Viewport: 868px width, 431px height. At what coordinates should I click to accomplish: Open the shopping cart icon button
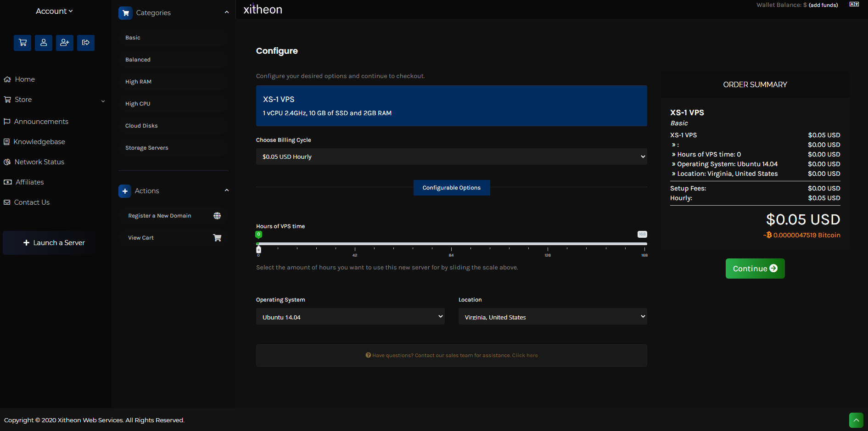coord(22,43)
